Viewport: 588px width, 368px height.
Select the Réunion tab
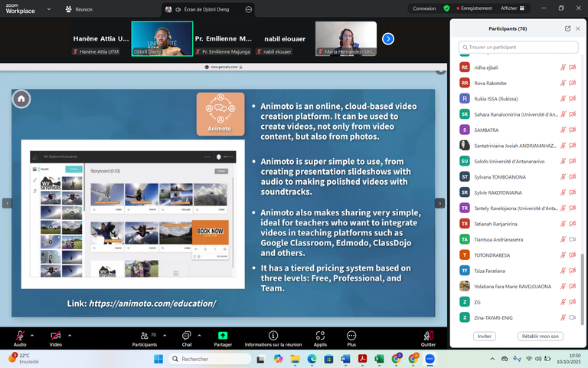click(x=79, y=9)
